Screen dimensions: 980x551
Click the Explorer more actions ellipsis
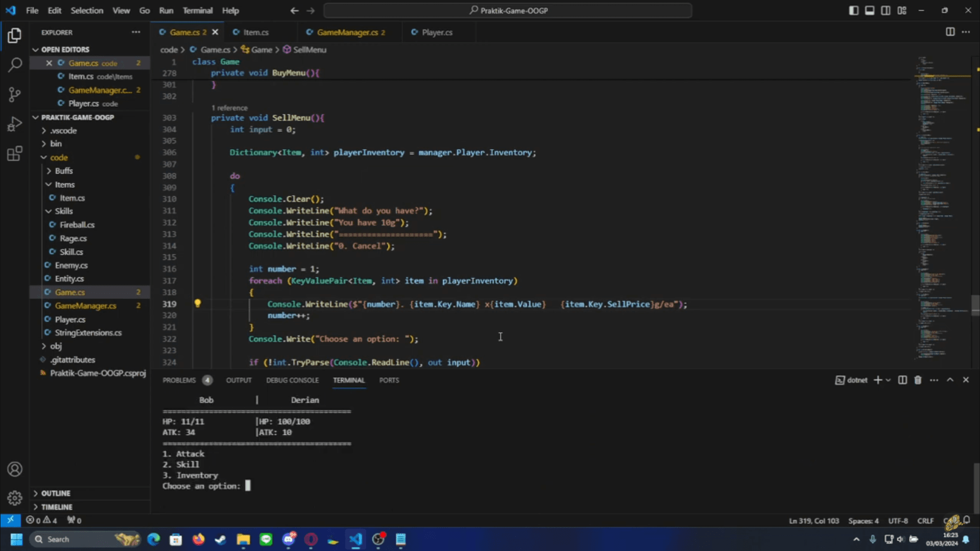(136, 32)
